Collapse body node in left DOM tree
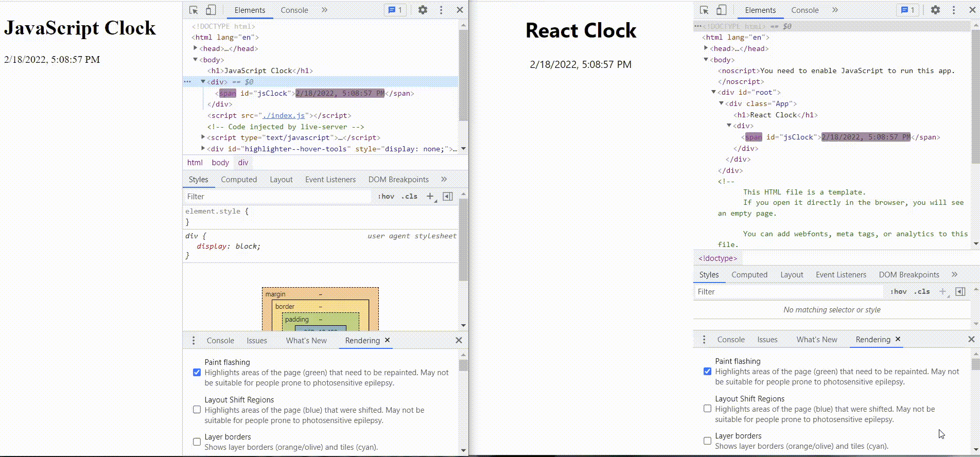The image size is (980, 457). (x=195, y=60)
